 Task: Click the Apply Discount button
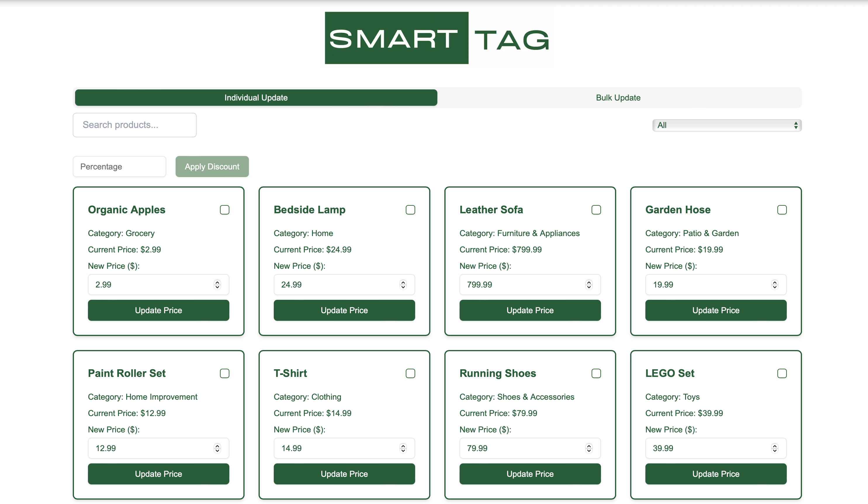click(212, 167)
